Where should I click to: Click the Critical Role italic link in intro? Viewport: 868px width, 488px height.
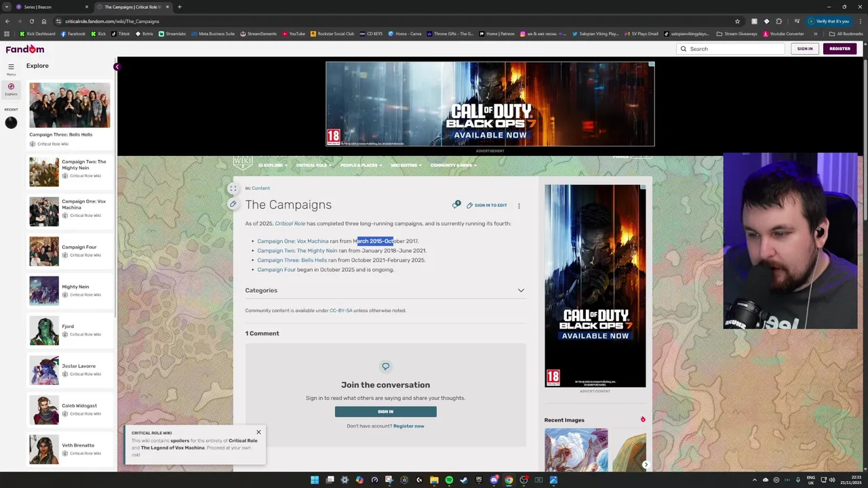(x=290, y=224)
